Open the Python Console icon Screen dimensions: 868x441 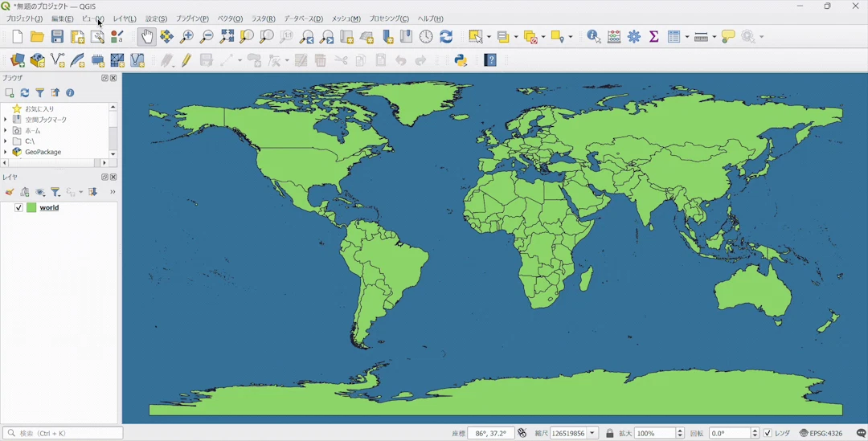(x=461, y=59)
